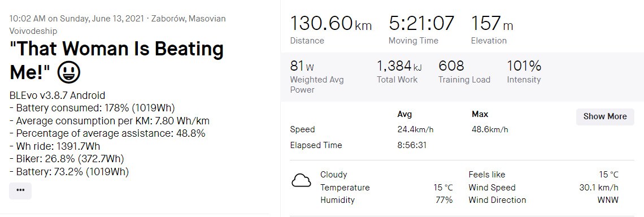Image resolution: width=644 pixels, height=217 pixels.
Task: Click the Max column header
Action: [480, 114]
